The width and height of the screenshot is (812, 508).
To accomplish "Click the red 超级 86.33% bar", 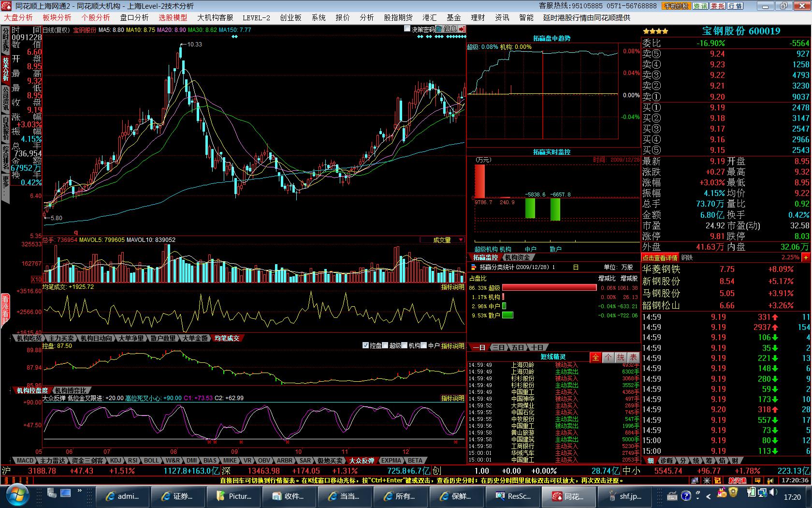I will point(550,287).
